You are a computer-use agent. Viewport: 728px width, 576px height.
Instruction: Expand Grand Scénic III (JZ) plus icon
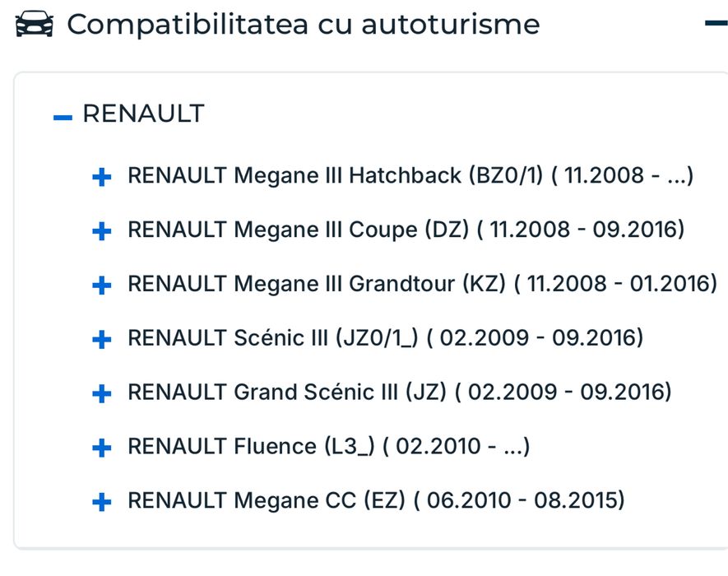102,393
